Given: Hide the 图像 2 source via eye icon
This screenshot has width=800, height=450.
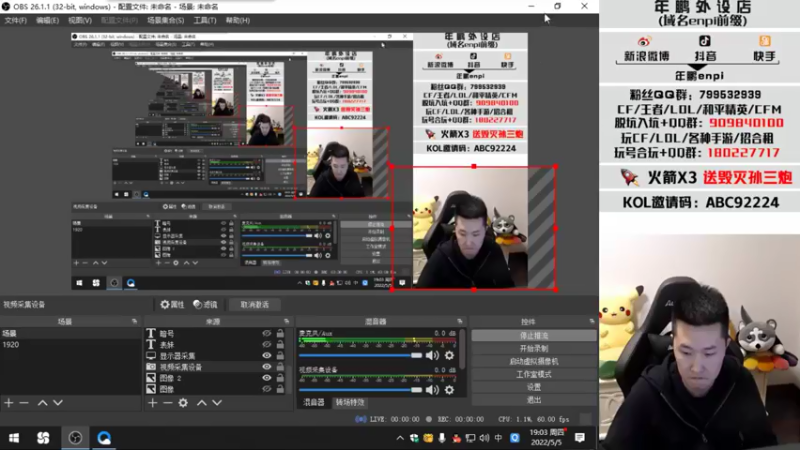Looking at the screenshot, I should pos(266,378).
